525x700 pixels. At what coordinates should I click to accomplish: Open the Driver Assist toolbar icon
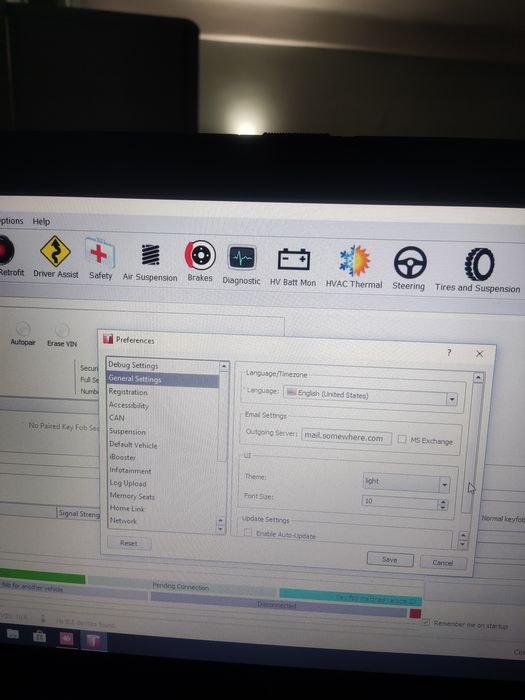pos(55,256)
